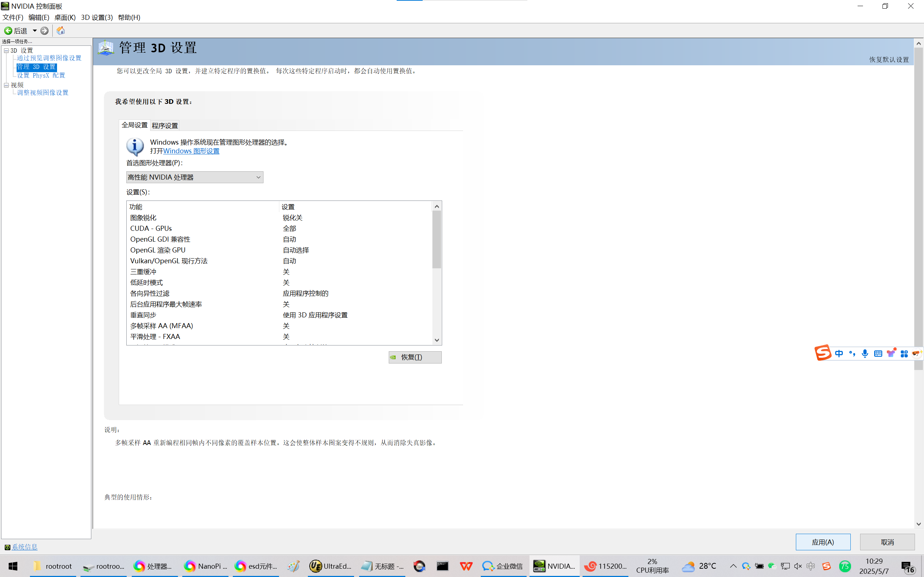Collapse the 3D 设置 tree node
The height and width of the screenshot is (577, 924).
[x=6, y=50]
